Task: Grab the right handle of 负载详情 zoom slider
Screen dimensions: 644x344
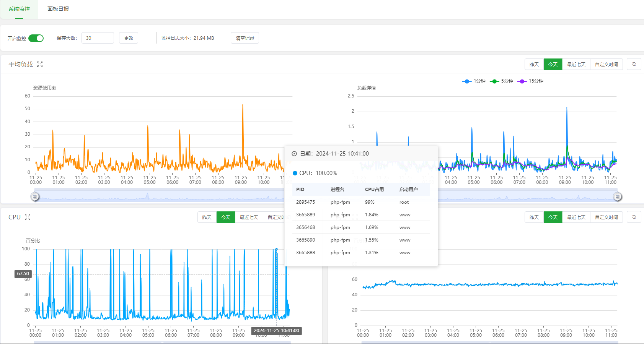Action: (618, 196)
